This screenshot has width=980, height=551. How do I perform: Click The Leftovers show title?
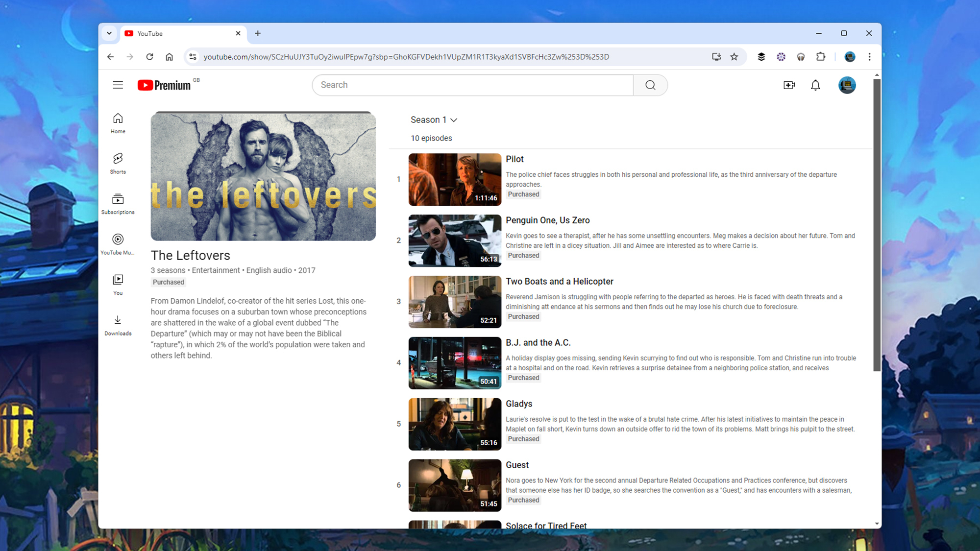pos(190,255)
